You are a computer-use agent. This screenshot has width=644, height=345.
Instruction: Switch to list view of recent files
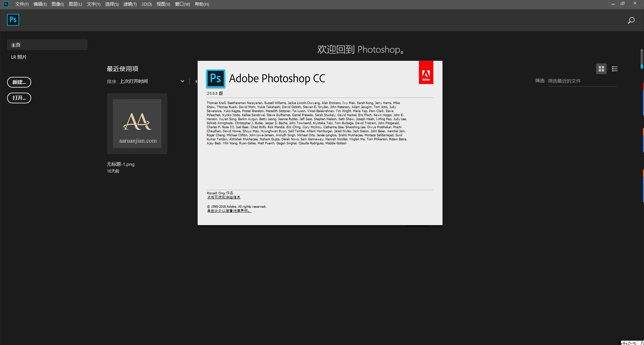(614, 69)
